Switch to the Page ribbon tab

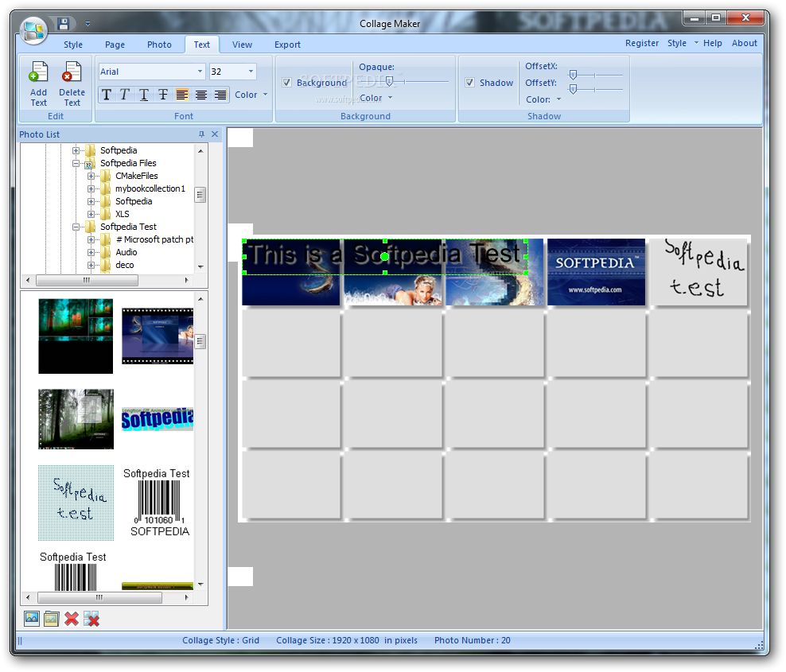pos(115,45)
